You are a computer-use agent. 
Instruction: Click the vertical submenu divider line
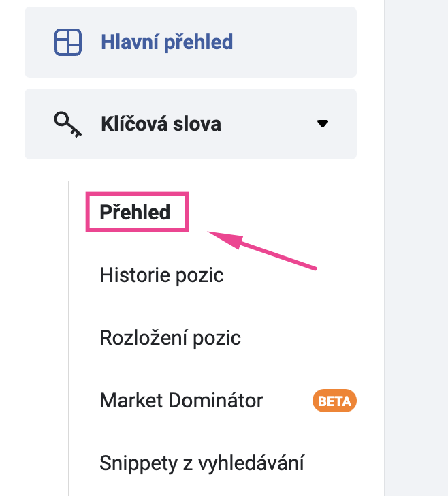click(x=69, y=339)
